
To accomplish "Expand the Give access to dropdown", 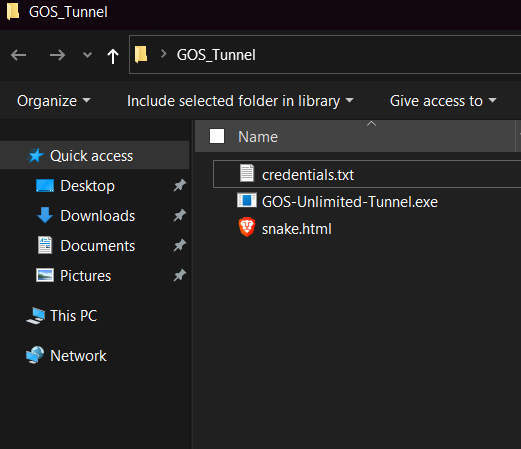I will click(443, 101).
